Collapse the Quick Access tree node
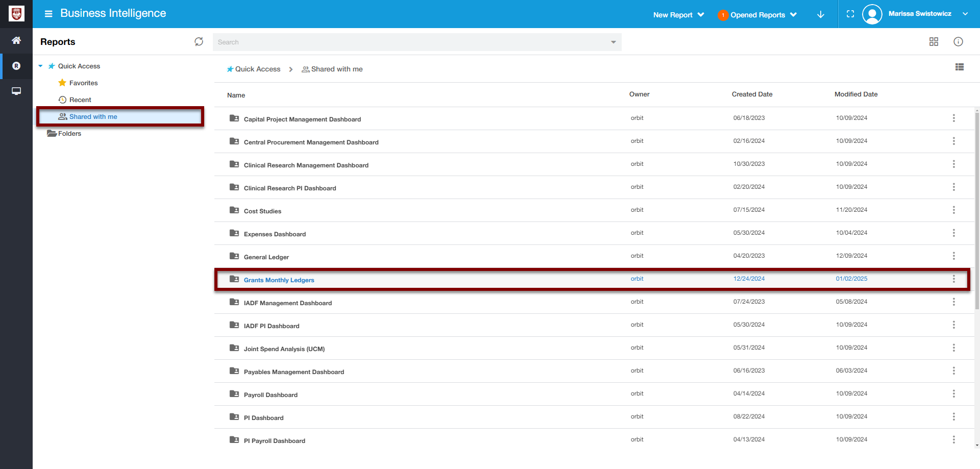The width and height of the screenshot is (980, 469). coord(40,66)
